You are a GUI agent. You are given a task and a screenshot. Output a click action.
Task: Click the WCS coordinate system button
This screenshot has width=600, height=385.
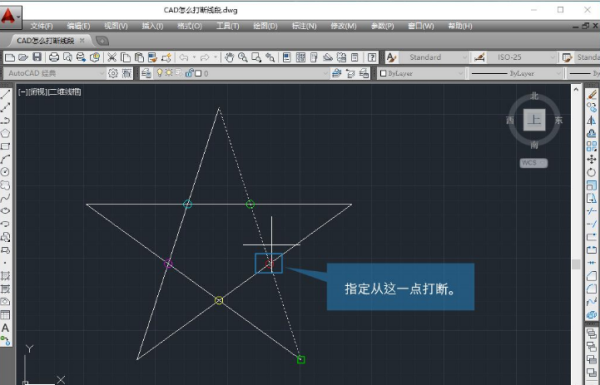coord(533,163)
